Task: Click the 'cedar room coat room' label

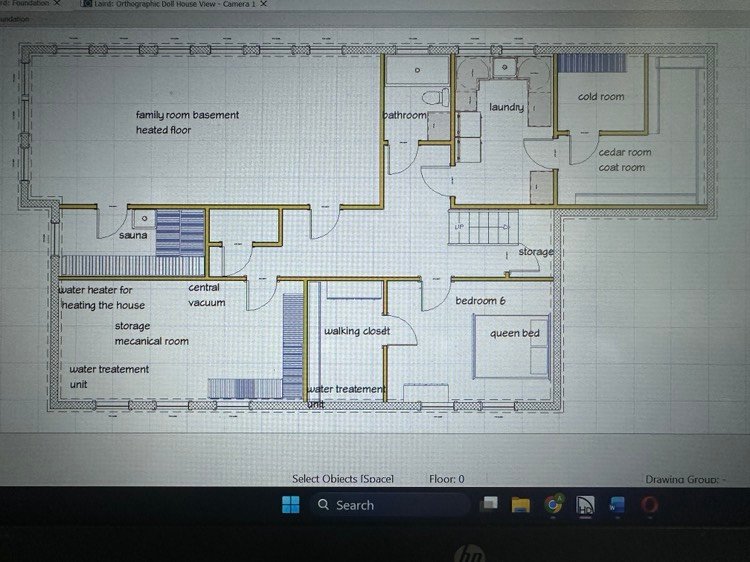Action: click(624, 160)
